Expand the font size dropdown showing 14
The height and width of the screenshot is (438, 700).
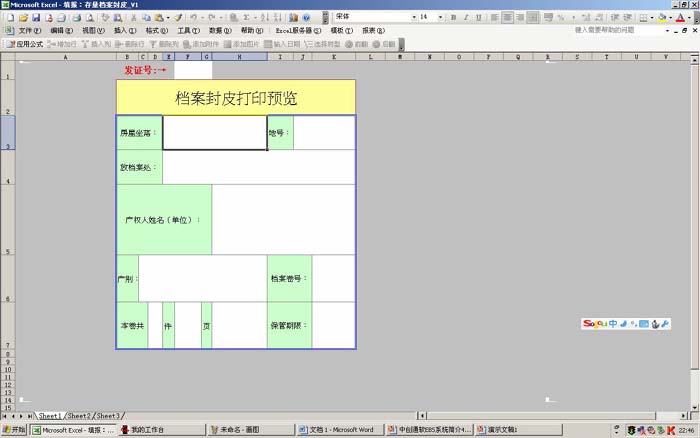(x=440, y=17)
